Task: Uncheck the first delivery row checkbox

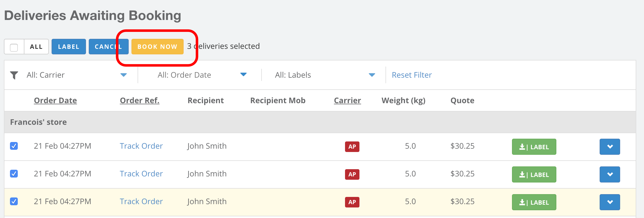Action: point(13,146)
